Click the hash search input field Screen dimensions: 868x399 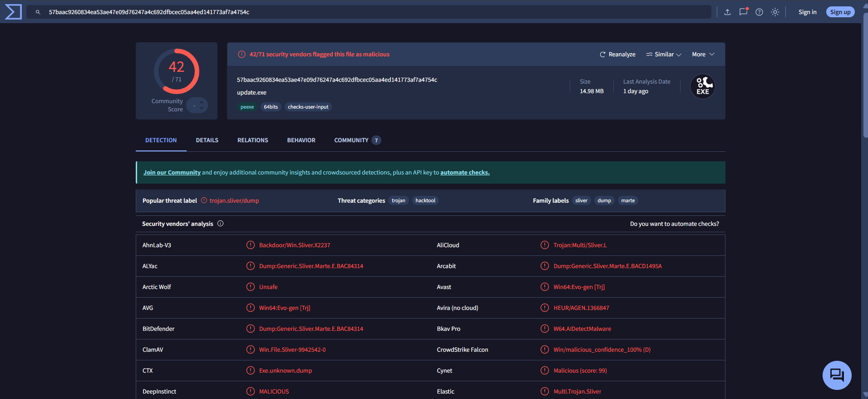pyautogui.click(x=369, y=12)
